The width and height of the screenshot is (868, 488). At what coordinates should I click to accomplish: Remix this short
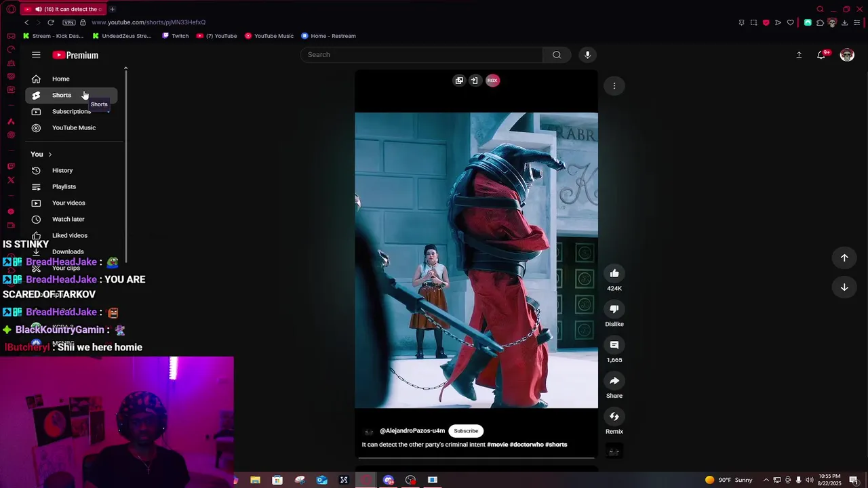click(x=614, y=416)
